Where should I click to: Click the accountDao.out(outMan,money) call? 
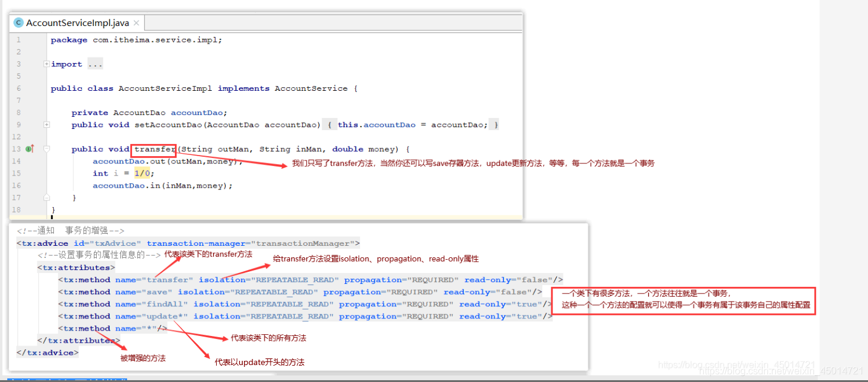coord(168,161)
